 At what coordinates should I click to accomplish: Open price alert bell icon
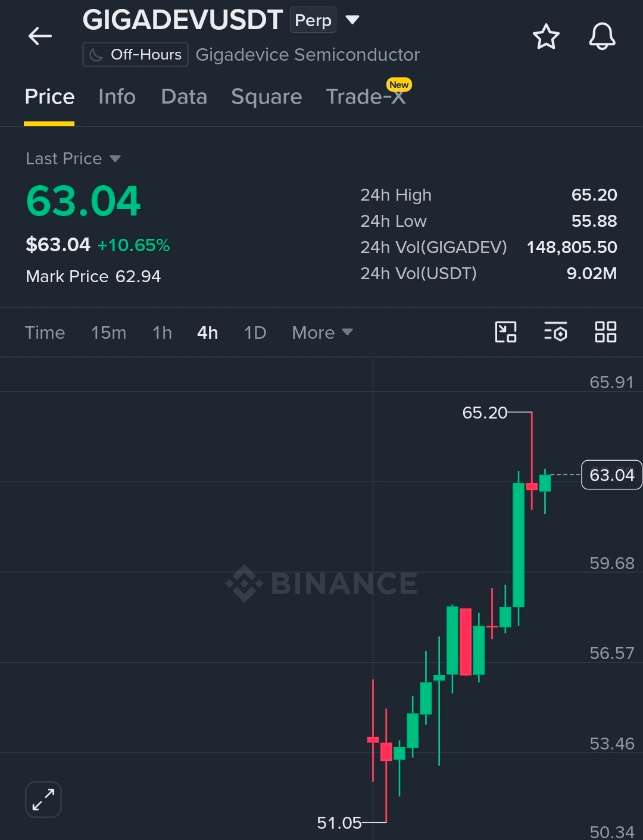coord(602,37)
